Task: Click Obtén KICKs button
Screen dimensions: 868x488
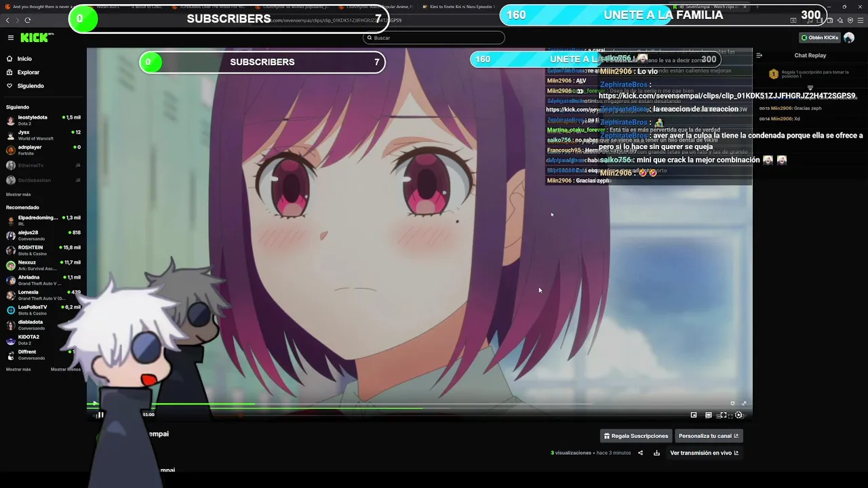Action: (820, 38)
